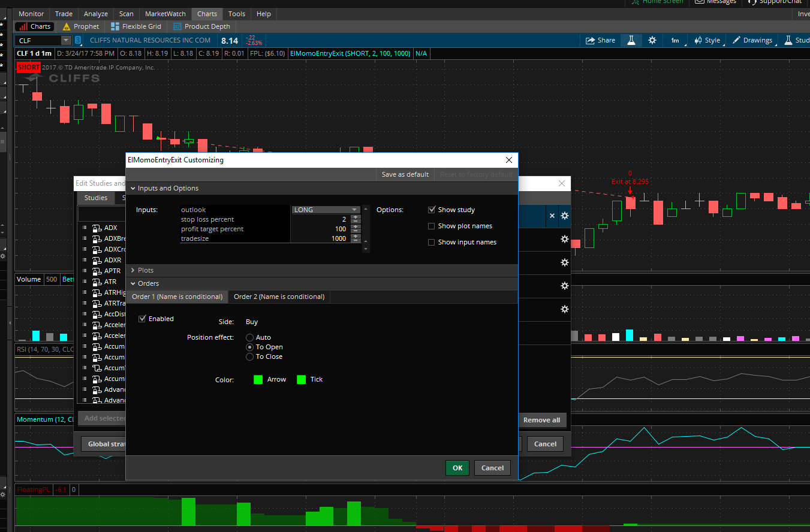This screenshot has height=532, width=810.
Task: Increase profit target percent stepper
Action: [356, 226]
